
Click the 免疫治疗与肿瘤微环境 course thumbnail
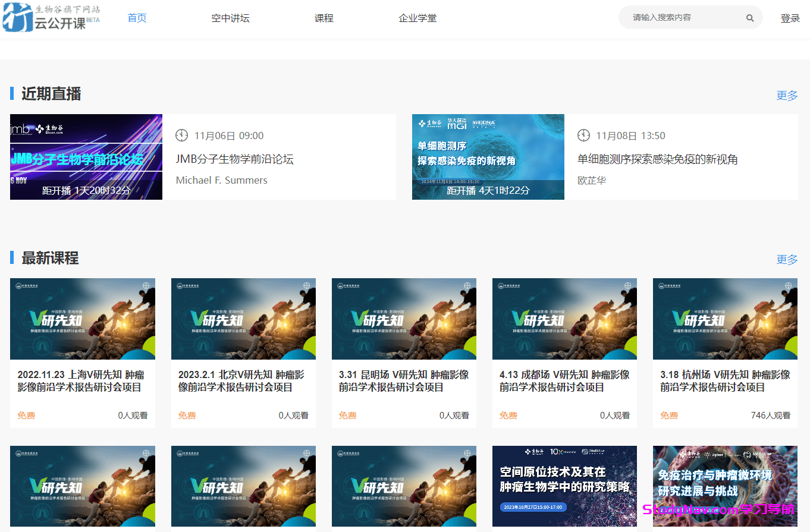pyautogui.click(x=725, y=486)
